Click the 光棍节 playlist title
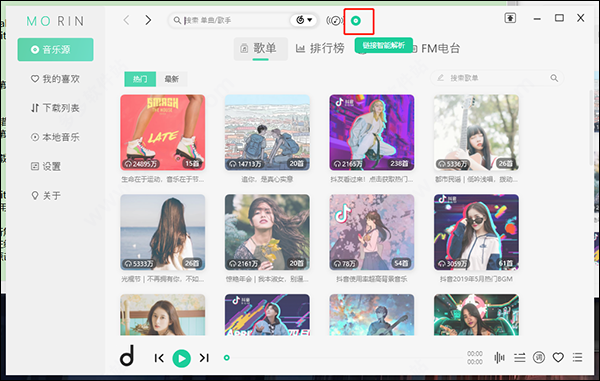Screen dimensions: 600x381 pyautogui.click(x=163, y=279)
